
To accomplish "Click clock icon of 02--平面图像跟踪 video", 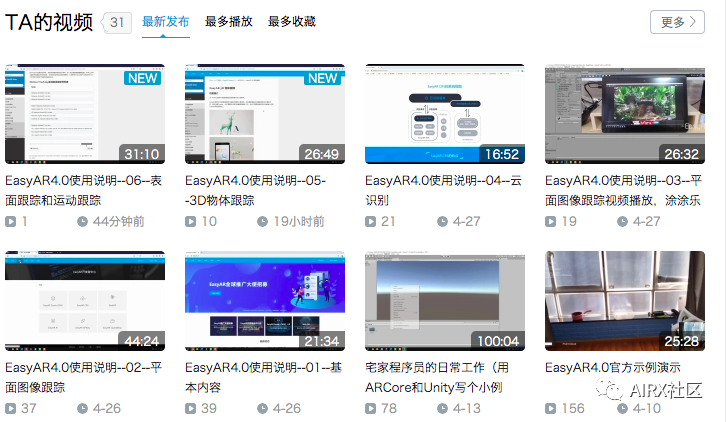I will point(82,409).
